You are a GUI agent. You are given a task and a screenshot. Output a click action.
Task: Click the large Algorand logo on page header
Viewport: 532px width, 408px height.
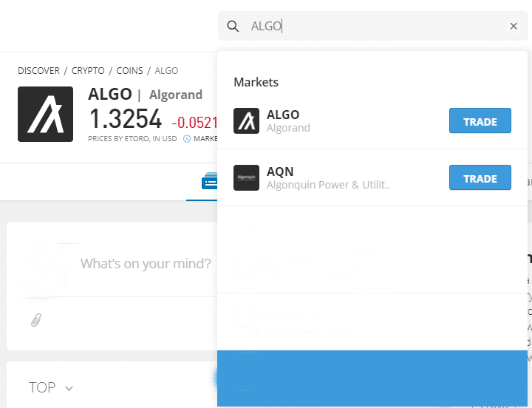click(46, 114)
